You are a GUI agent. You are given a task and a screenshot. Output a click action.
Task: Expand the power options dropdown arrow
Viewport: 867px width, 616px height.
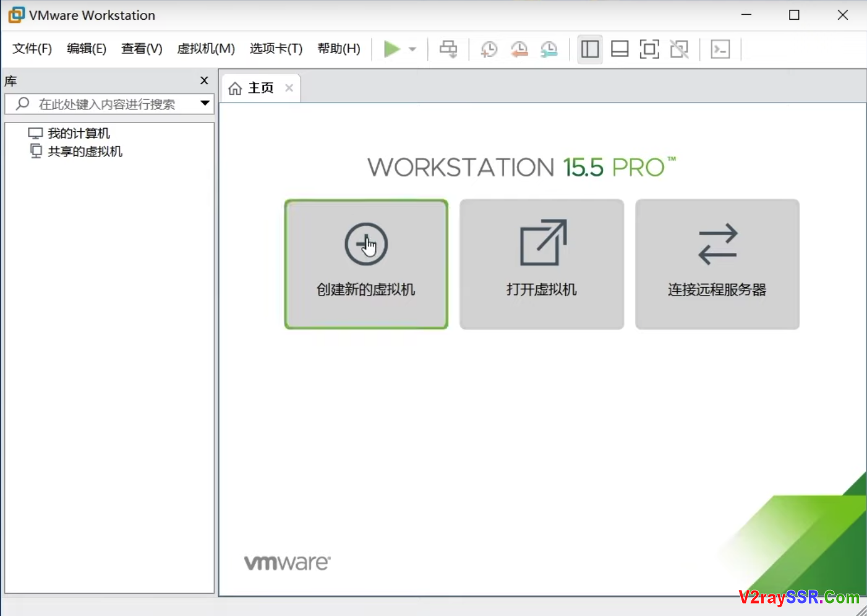tap(412, 49)
